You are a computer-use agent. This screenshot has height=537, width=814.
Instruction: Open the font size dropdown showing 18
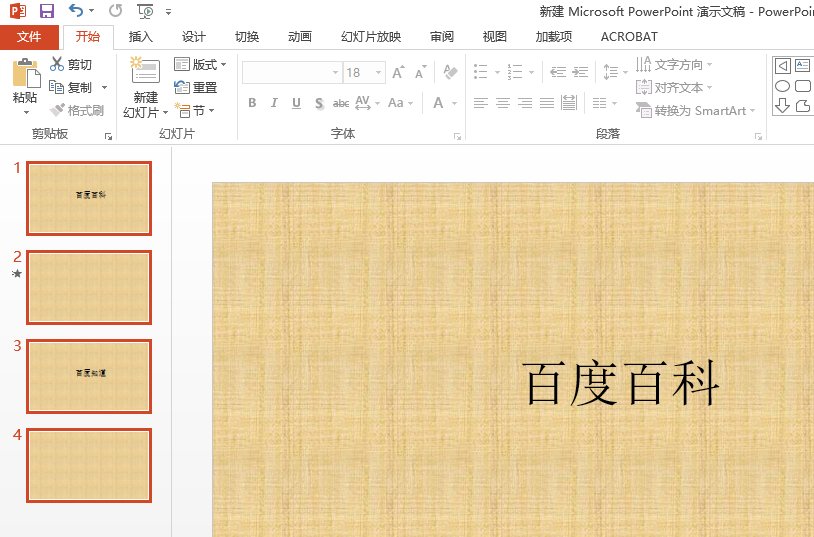pos(378,73)
